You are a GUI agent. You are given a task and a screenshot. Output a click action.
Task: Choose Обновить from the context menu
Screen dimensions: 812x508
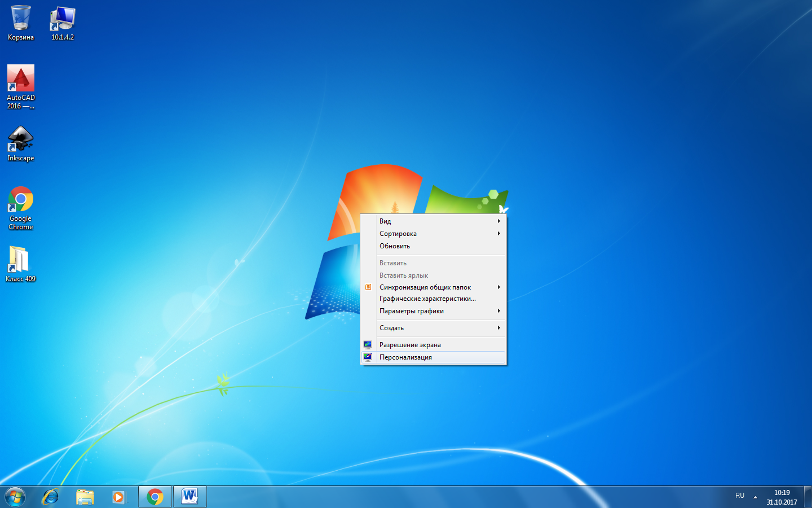[x=433, y=246]
